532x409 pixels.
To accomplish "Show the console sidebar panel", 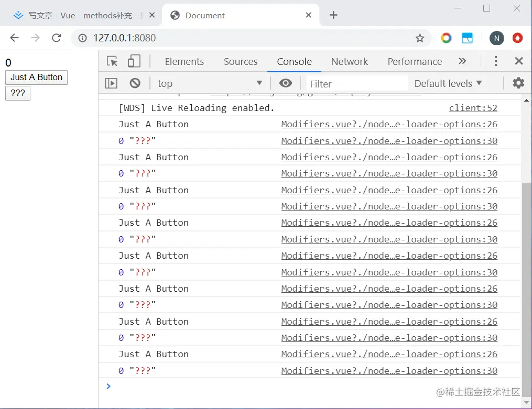I will coord(111,83).
